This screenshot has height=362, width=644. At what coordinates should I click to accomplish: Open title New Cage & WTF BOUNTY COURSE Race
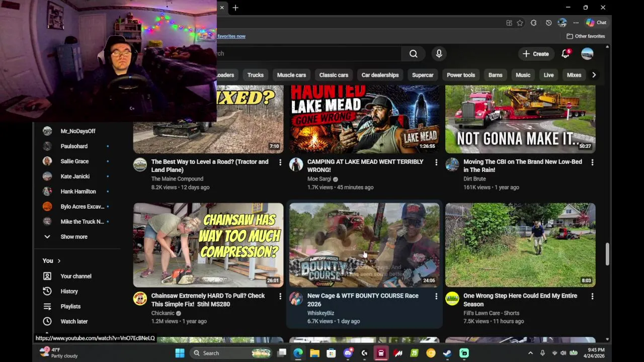(363, 300)
